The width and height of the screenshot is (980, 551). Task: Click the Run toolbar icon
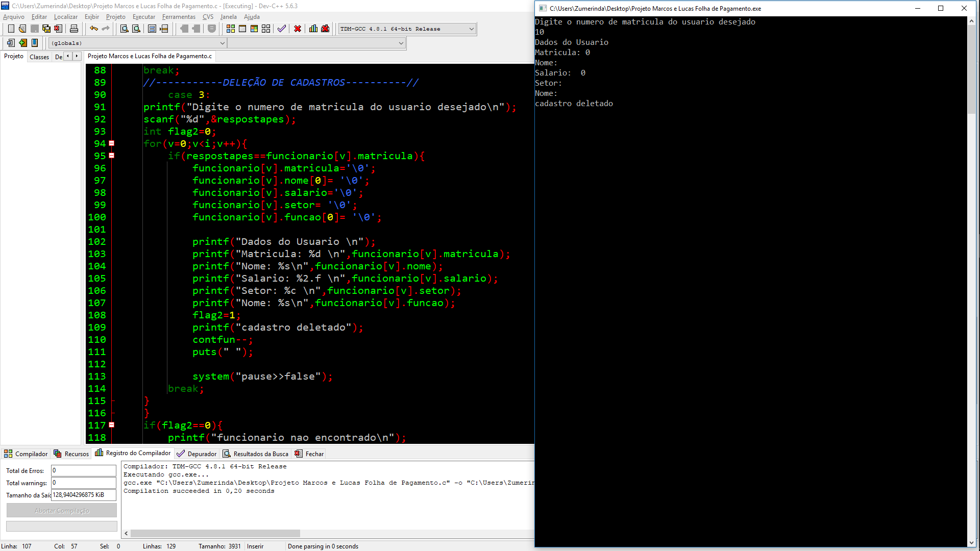pyautogui.click(x=242, y=29)
